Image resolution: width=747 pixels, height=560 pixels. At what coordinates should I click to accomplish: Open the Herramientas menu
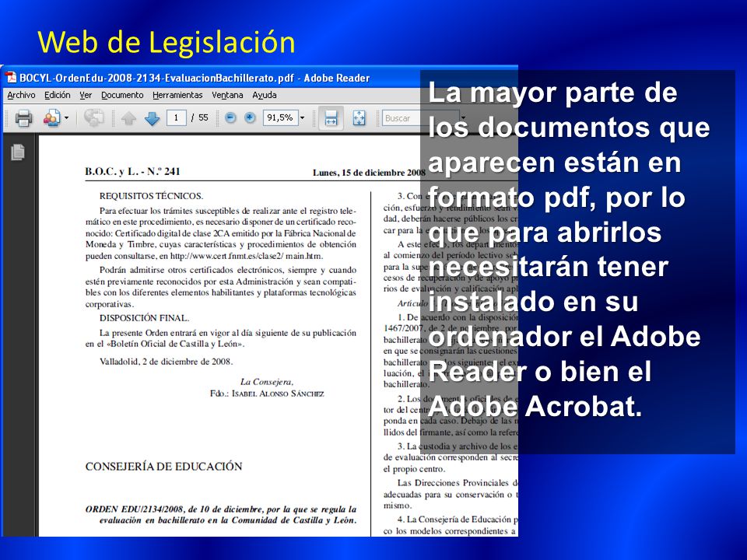pos(177,95)
